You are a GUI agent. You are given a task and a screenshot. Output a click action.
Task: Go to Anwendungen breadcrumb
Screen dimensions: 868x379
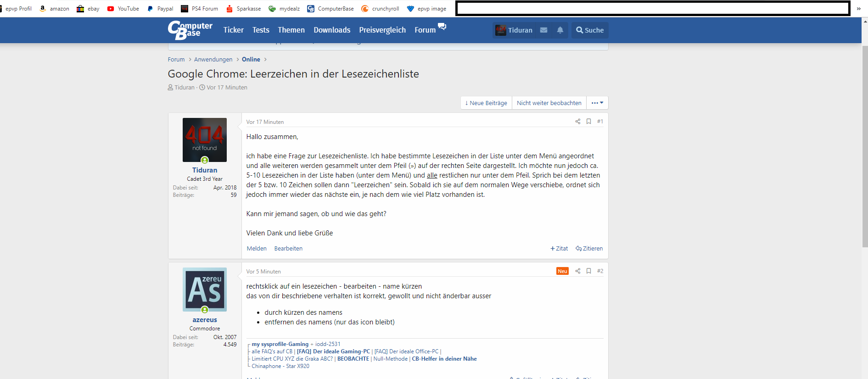213,60
